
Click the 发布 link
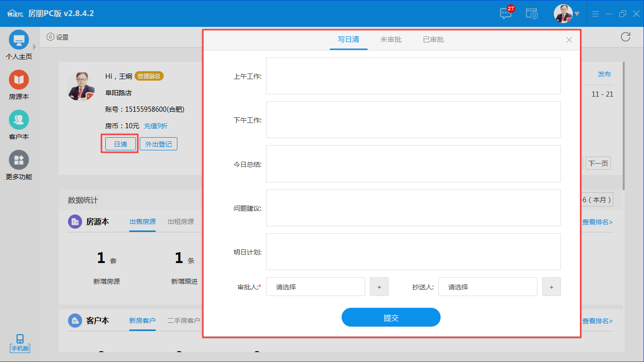pyautogui.click(x=604, y=74)
